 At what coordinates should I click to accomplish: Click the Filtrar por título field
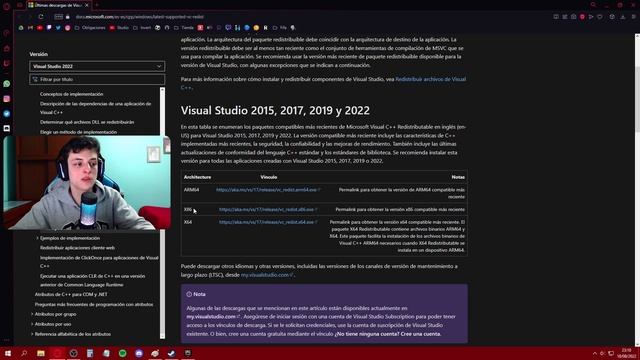pyautogui.click(x=97, y=79)
